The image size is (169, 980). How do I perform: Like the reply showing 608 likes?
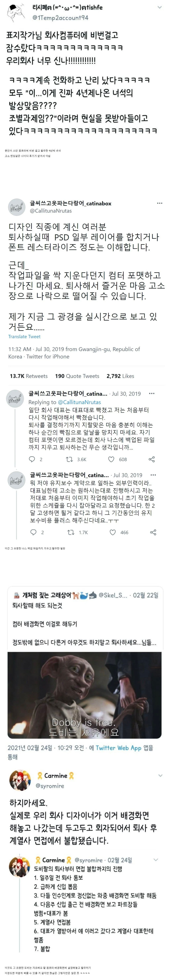tap(111, 459)
